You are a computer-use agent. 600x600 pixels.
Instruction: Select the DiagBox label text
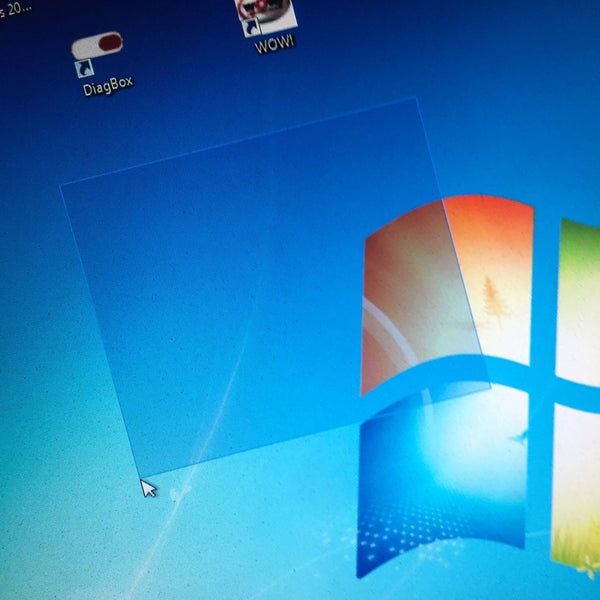tap(108, 86)
